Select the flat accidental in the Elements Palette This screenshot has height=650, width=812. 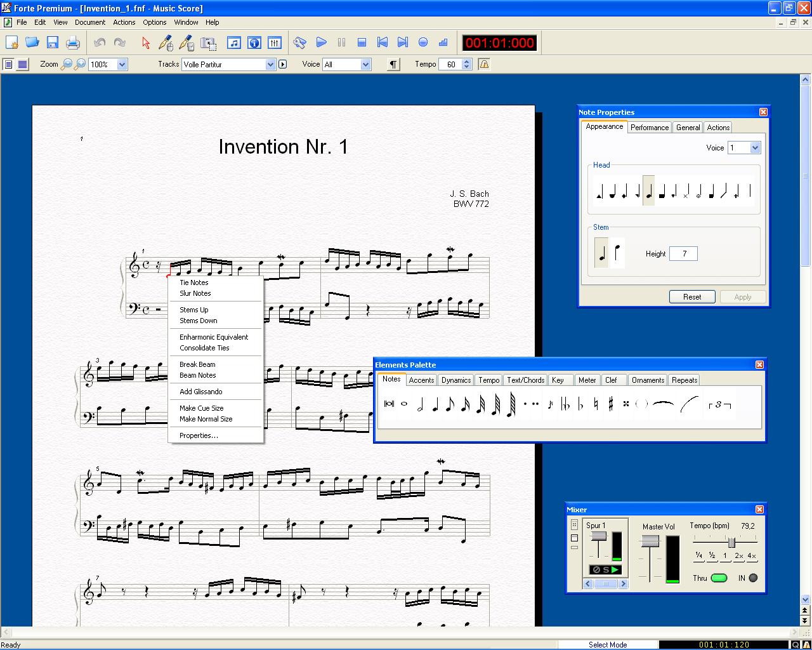(580, 404)
